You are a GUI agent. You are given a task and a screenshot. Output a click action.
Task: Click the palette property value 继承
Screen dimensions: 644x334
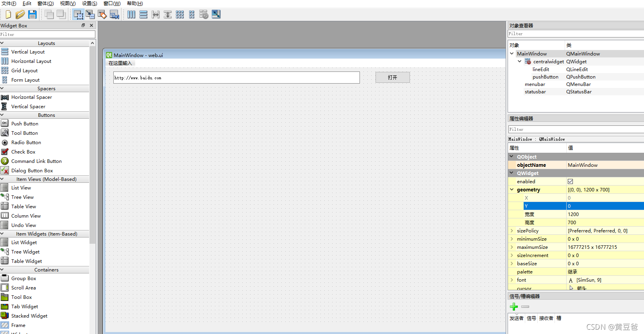coord(605,271)
